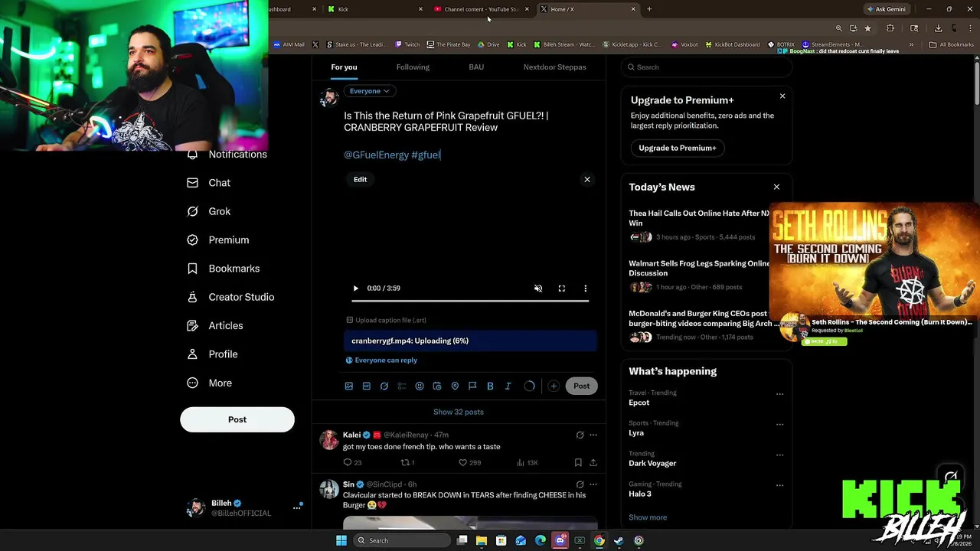This screenshot has width=980, height=551.
Task: Submit the post with composer Post button
Action: pyautogui.click(x=582, y=386)
